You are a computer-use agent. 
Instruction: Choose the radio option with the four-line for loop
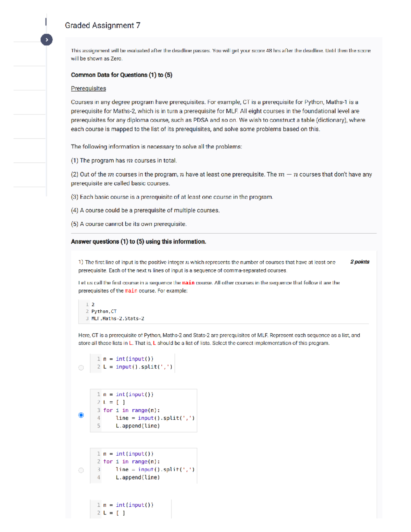click(x=81, y=470)
